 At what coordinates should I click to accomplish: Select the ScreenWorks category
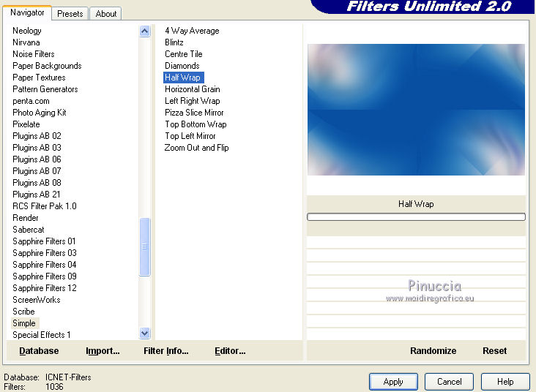coord(37,300)
